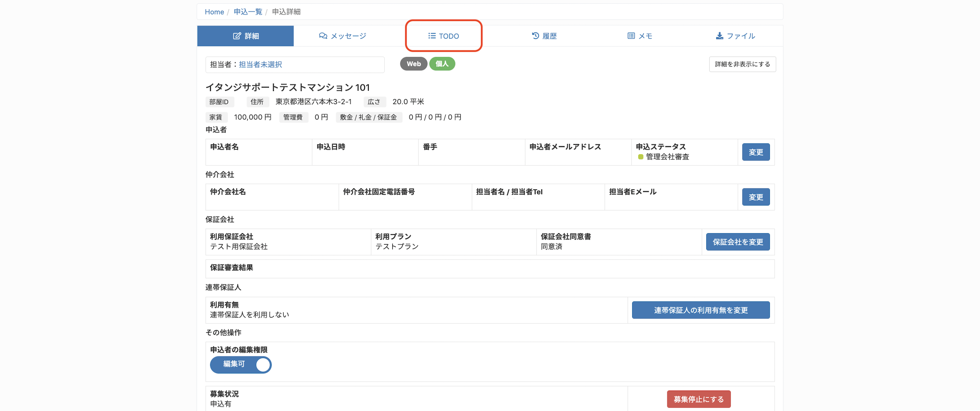980x411 pixels.
Task: Click the テスト用保証会社 value
Action: [x=239, y=246]
